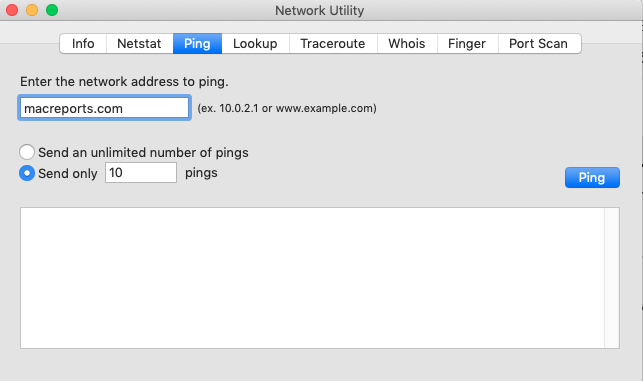Zoom the Network Utility window with green button

pyautogui.click(x=52, y=10)
